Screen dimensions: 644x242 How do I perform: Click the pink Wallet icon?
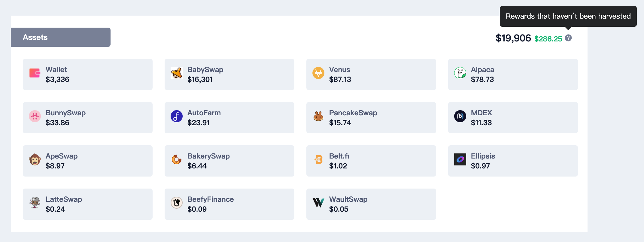click(35, 73)
